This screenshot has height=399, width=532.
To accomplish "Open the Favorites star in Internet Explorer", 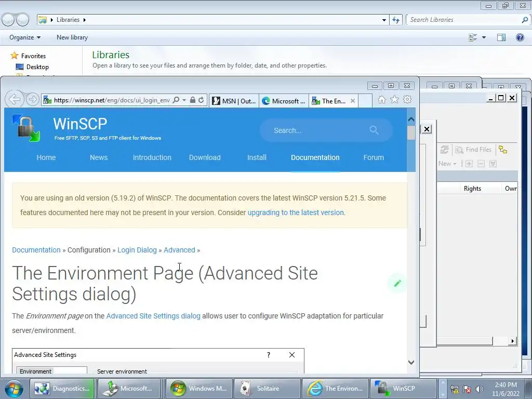I will click(x=394, y=99).
